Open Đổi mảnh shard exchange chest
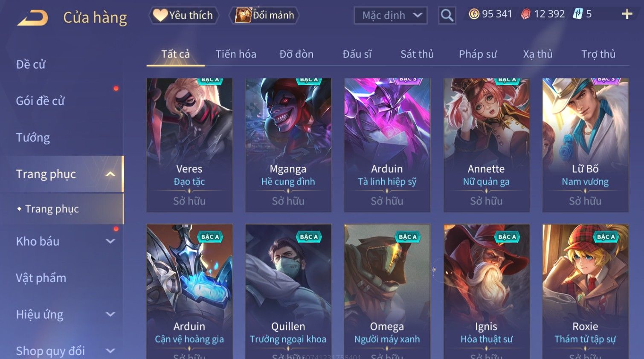Image resolution: width=644 pixels, height=359 pixels. click(264, 15)
